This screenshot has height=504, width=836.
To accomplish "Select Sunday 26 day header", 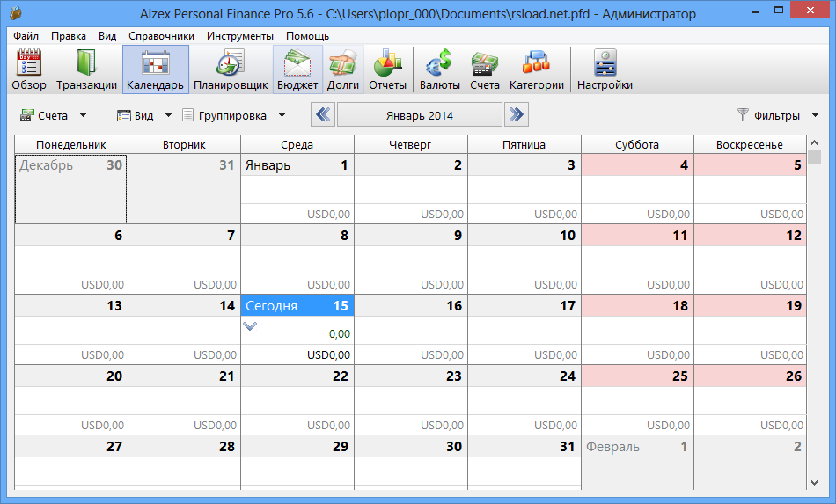I will pos(750,376).
